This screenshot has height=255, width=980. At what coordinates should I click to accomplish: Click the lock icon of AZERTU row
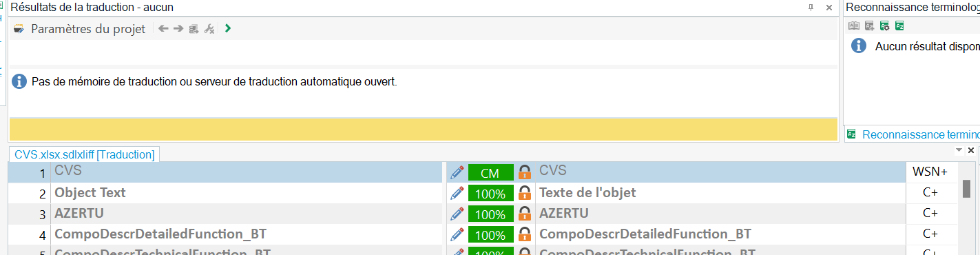point(525,214)
